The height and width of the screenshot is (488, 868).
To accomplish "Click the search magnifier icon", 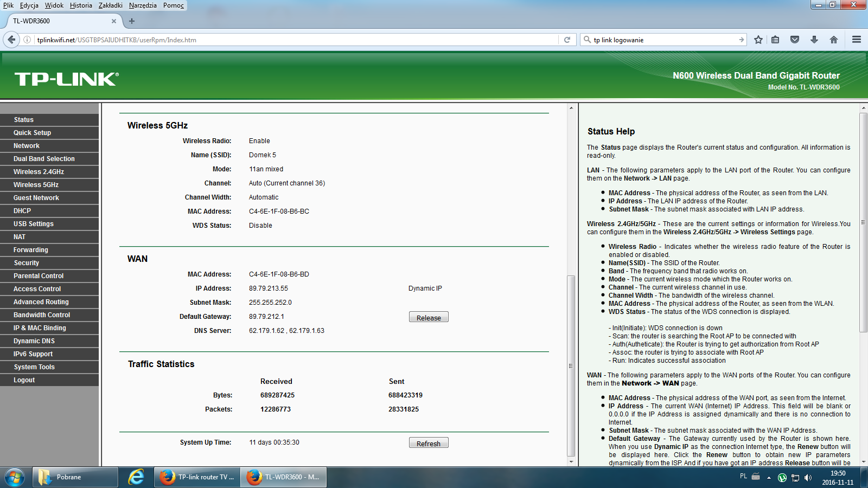I will click(x=587, y=40).
